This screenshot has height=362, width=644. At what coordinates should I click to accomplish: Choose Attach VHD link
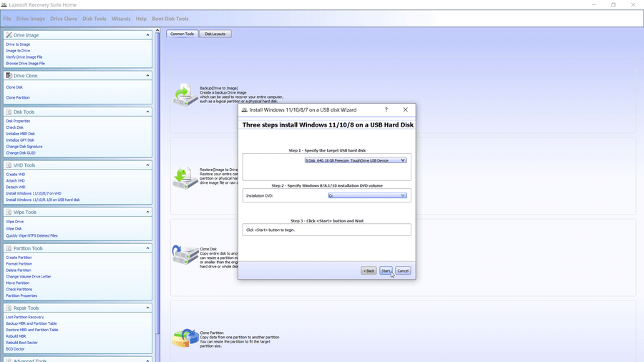(x=16, y=180)
